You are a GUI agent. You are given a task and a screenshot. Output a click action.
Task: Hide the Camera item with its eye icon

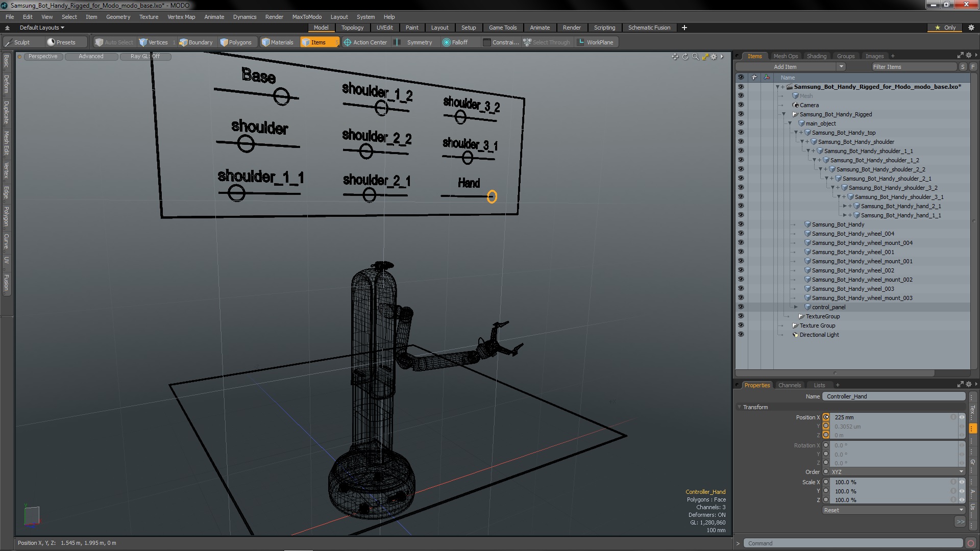click(x=741, y=105)
